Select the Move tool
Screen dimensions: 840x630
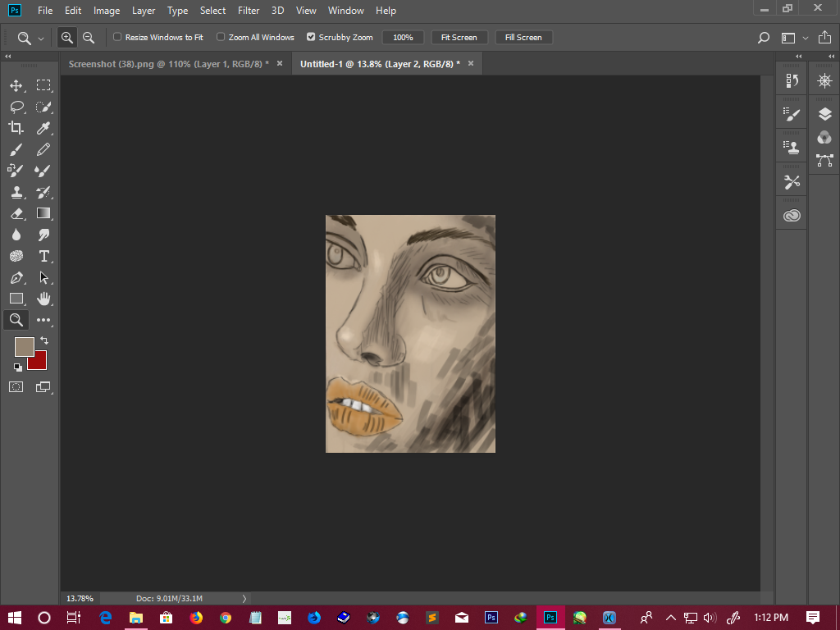(x=16, y=85)
